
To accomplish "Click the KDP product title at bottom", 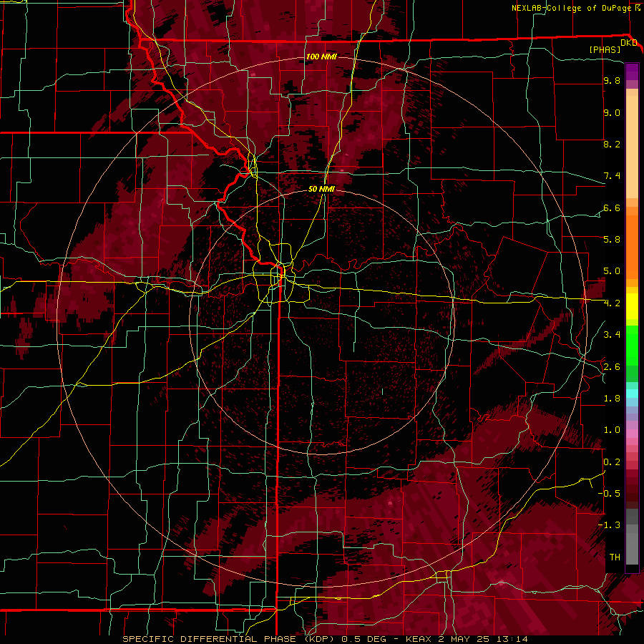I will pos(326,639).
